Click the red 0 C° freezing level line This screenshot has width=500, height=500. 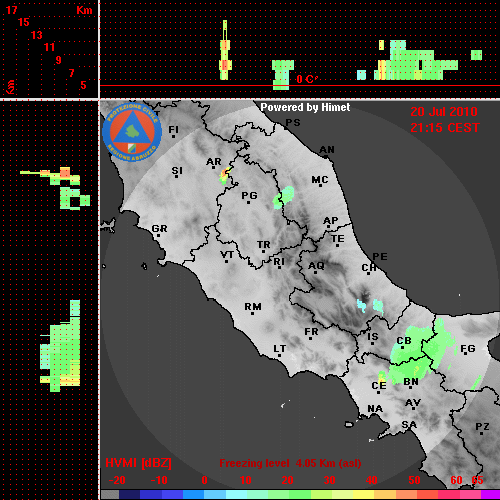coord(300,86)
